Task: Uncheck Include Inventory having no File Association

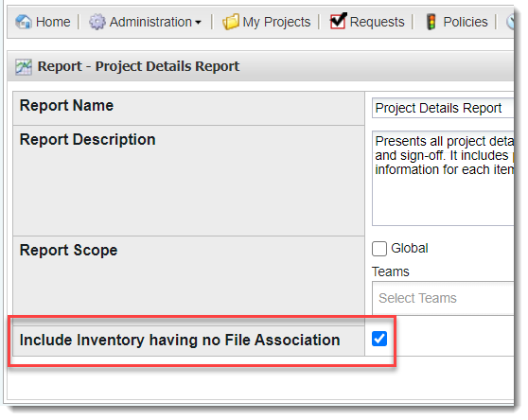Action: click(379, 339)
